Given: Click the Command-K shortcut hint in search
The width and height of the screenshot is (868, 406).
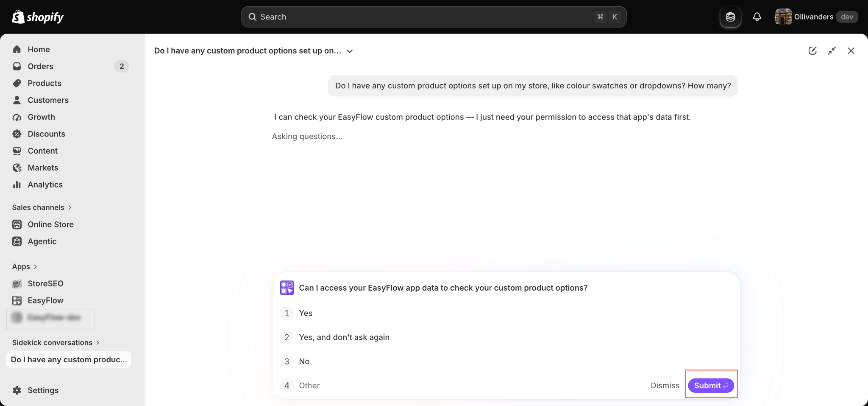Looking at the screenshot, I should (x=607, y=17).
